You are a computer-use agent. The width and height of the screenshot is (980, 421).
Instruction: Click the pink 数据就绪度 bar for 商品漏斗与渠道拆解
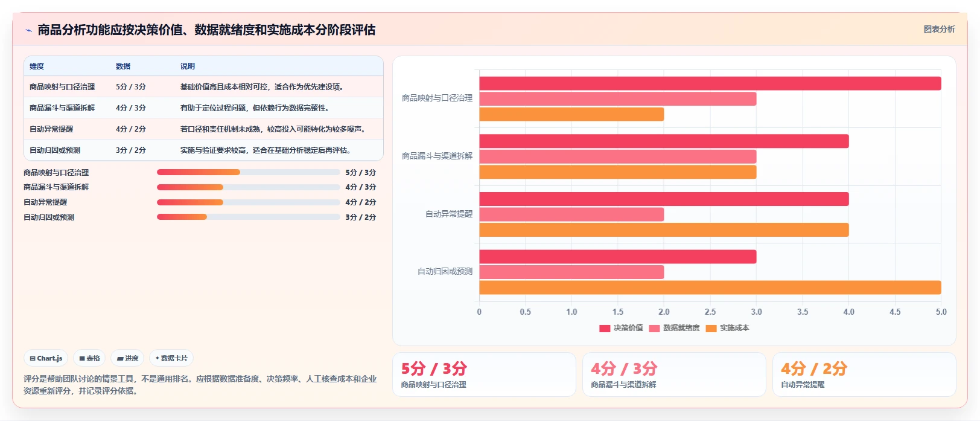(x=618, y=156)
